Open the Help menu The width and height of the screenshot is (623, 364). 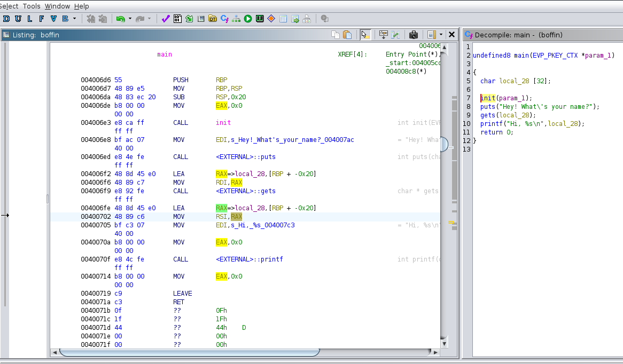coord(82,6)
